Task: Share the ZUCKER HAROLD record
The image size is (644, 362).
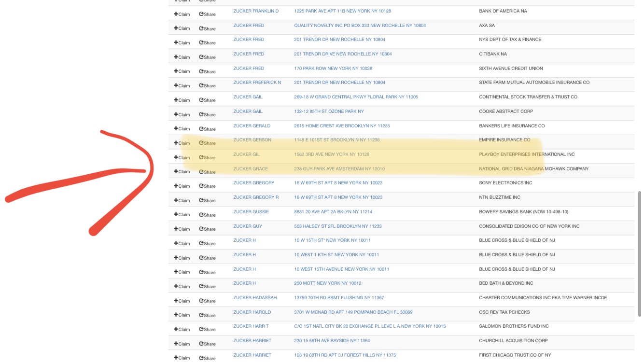Action: coord(208,315)
